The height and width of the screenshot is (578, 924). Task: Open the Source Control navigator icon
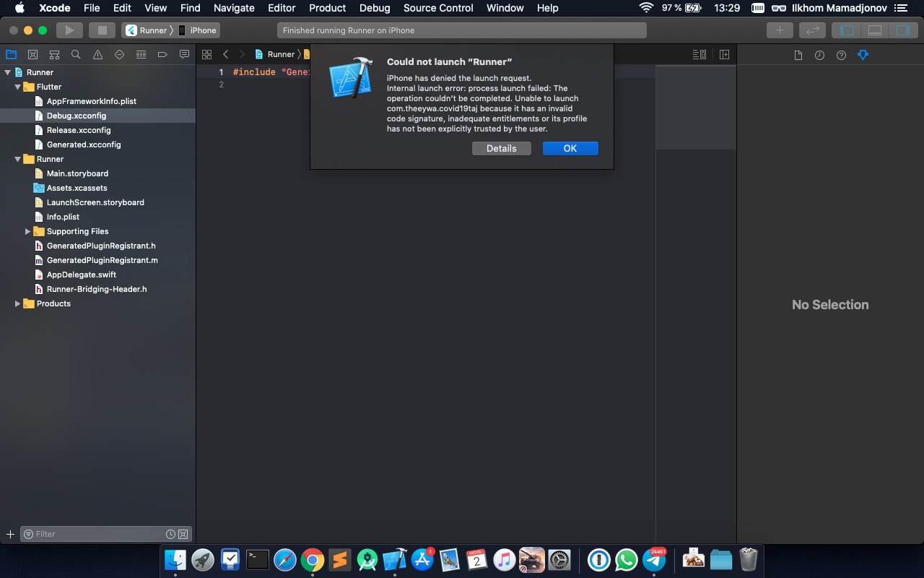point(32,54)
